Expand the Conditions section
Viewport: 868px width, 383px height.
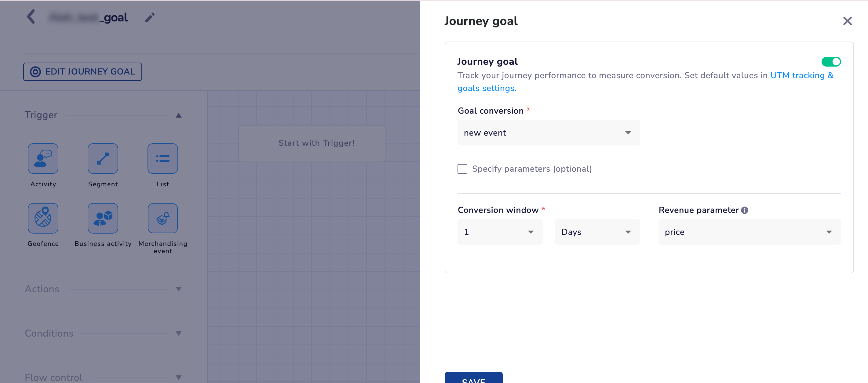click(179, 333)
